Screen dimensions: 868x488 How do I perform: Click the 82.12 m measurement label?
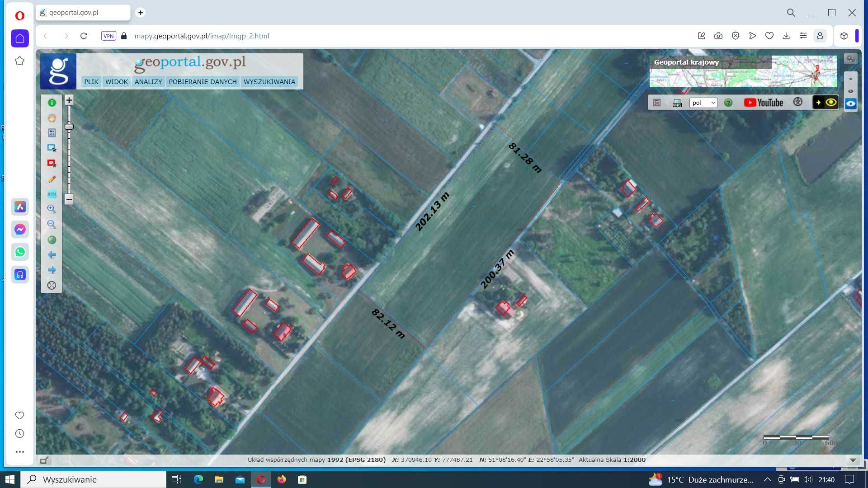(x=388, y=324)
